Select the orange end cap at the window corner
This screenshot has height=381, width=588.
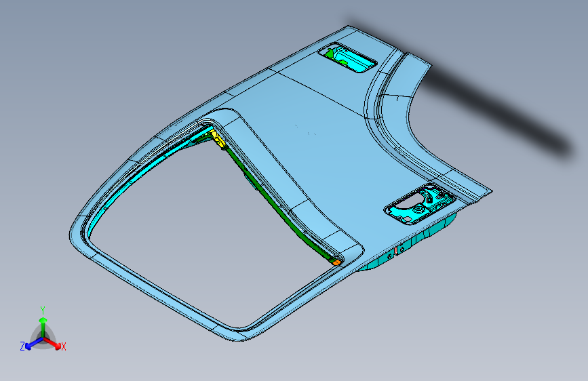tap(337, 262)
